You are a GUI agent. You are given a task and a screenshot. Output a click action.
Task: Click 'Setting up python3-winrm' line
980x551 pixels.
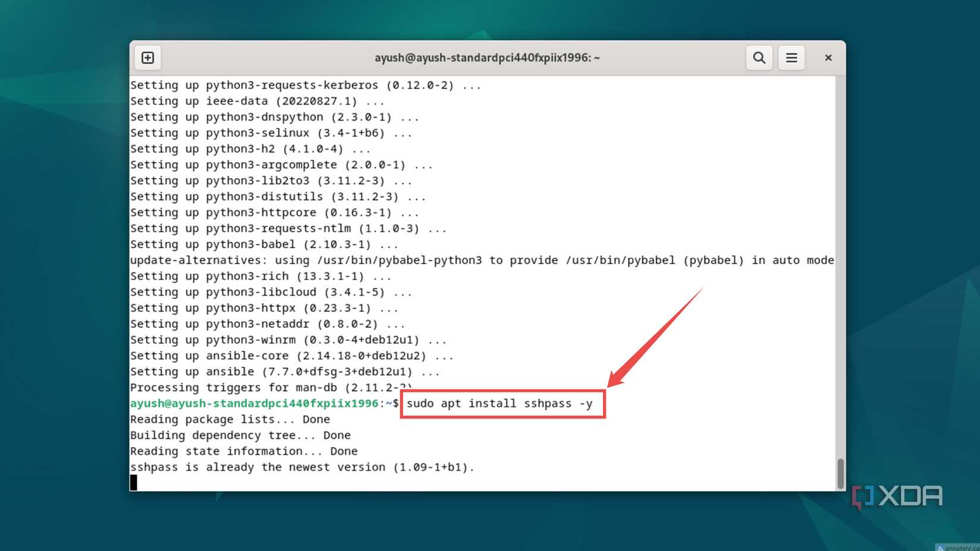coord(288,340)
